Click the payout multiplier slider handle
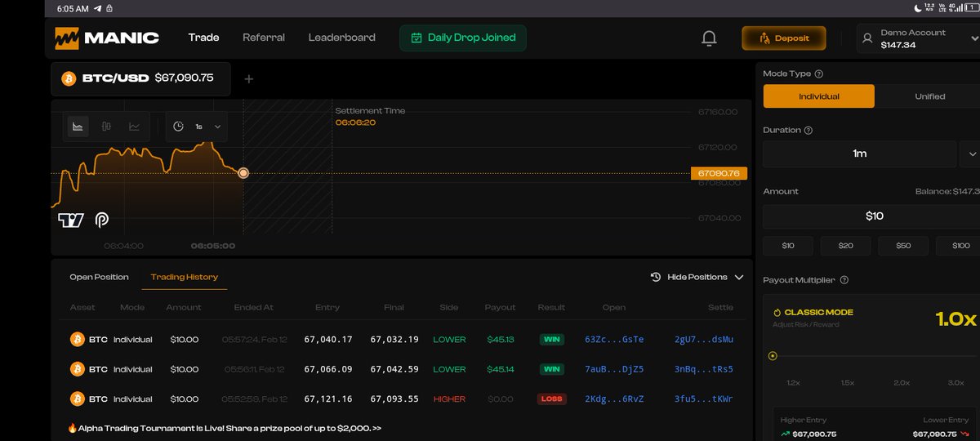This screenshot has width=980, height=441. tap(773, 356)
